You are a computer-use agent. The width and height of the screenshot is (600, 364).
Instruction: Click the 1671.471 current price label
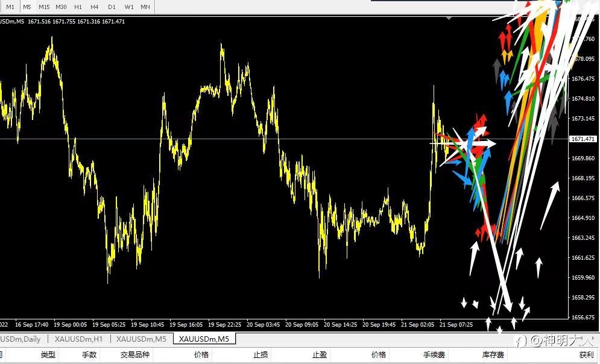583,139
